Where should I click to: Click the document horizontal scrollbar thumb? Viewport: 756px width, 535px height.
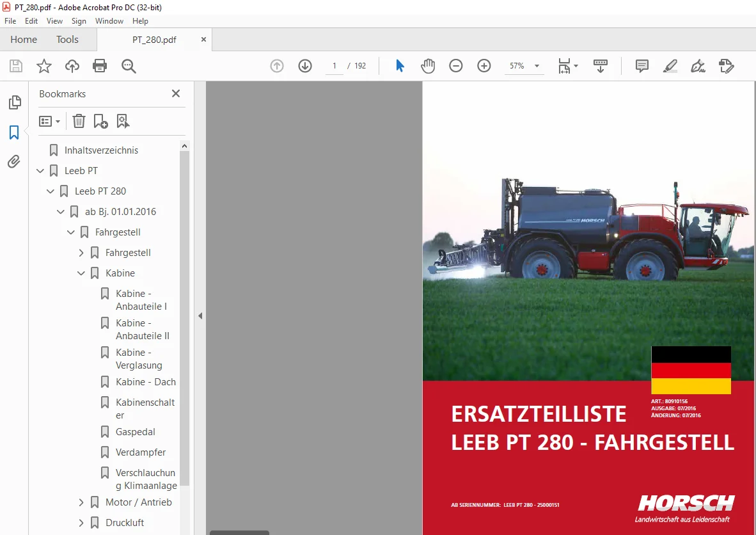[240, 532]
